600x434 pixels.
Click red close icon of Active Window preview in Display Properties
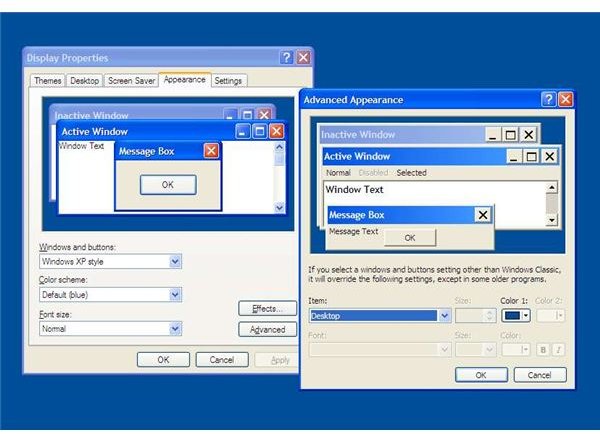pos(276,131)
